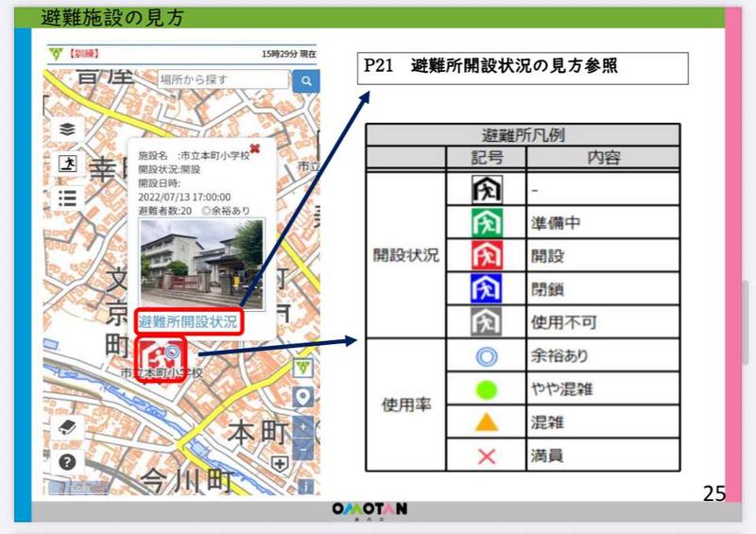The width and height of the screenshot is (756, 534).
Task: Open the 避難所開設状況 link
Action: [x=188, y=321]
